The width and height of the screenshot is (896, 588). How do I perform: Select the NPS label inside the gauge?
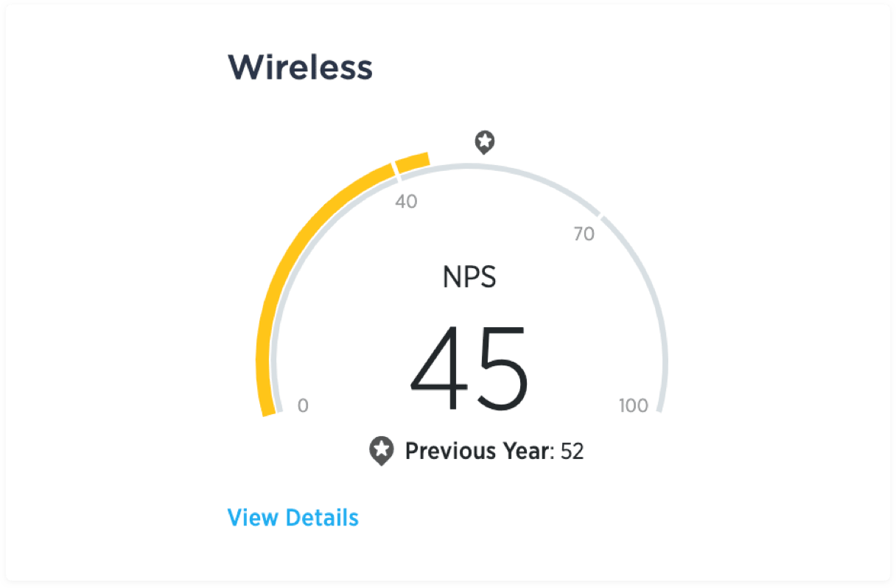tap(469, 278)
